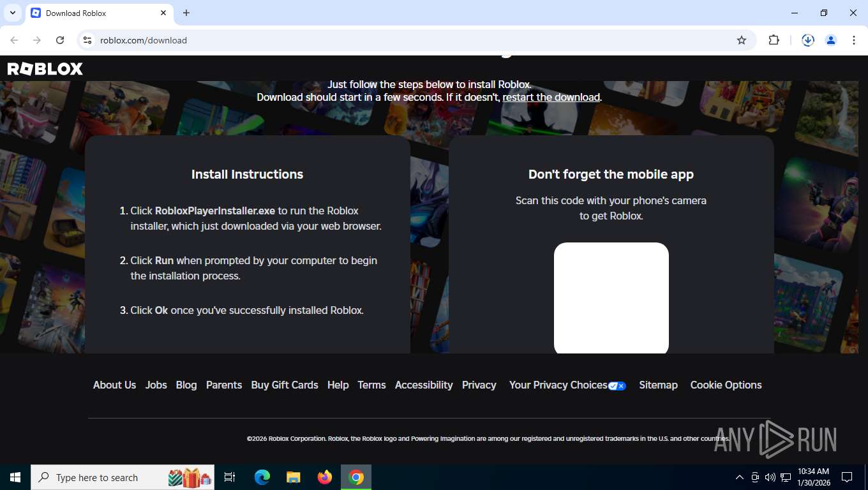
Task: Show Chrome downloads tray icon
Action: click(x=808, y=40)
